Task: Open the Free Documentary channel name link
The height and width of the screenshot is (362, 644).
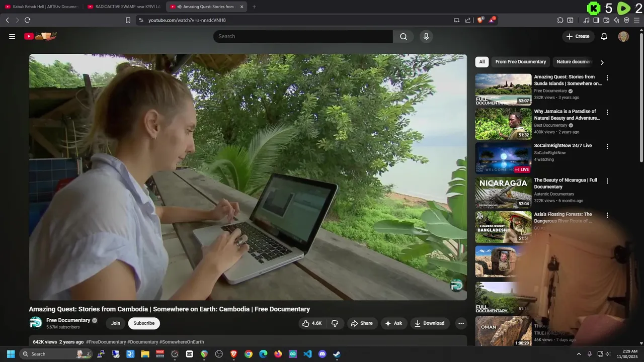Action: pyautogui.click(x=68, y=320)
